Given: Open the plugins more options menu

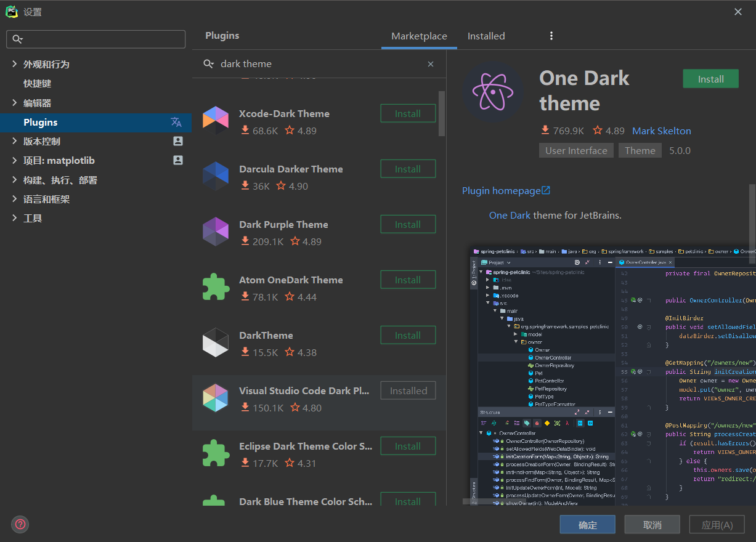Looking at the screenshot, I should pyautogui.click(x=551, y=36).
